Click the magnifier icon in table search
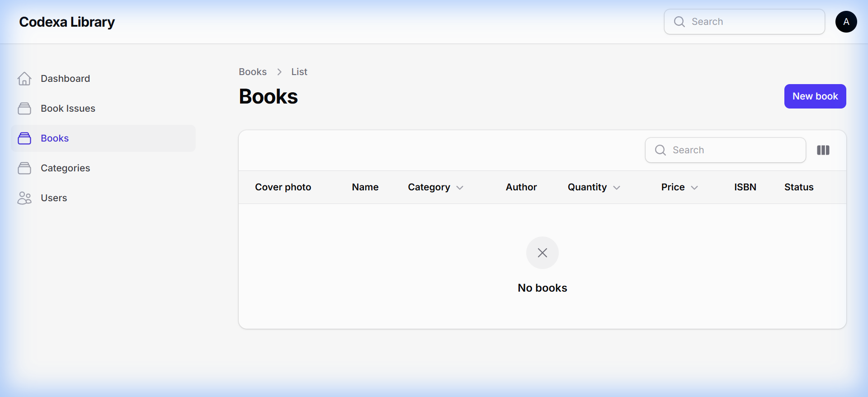Screen dimensions: 868x397 click(x=660, y=150)
